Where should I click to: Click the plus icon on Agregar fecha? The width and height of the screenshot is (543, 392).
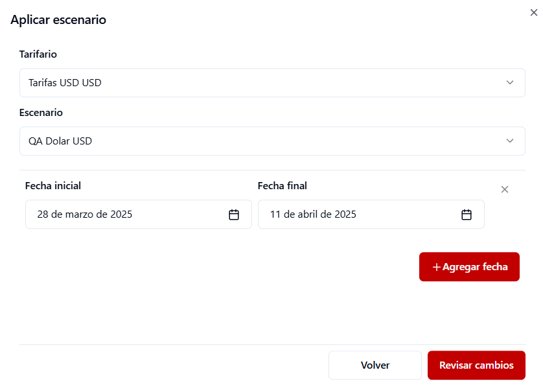[435, 266]
